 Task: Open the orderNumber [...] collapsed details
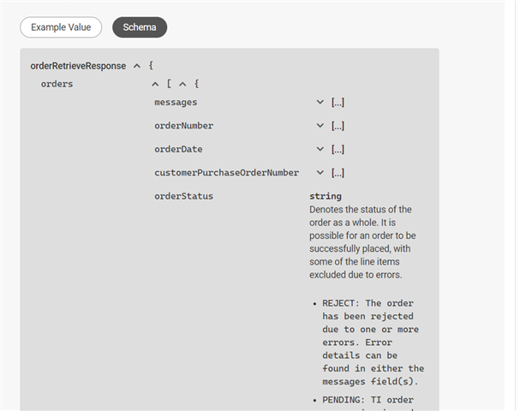coord(338,126)
